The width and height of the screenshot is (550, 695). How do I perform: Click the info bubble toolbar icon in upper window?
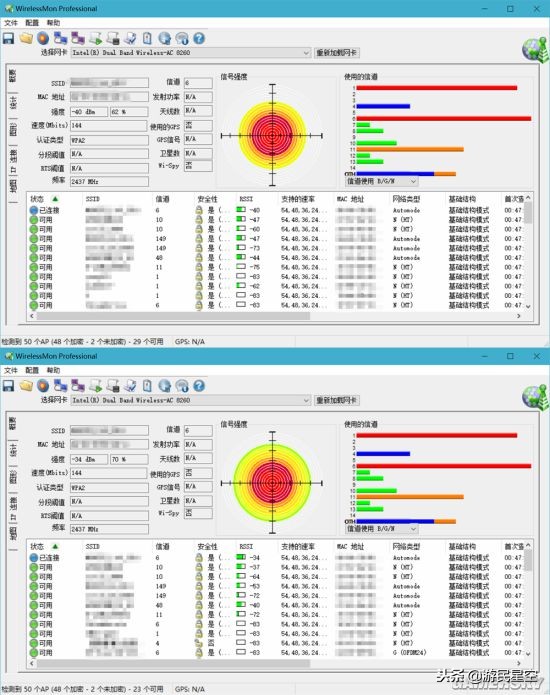coord(182,39)
